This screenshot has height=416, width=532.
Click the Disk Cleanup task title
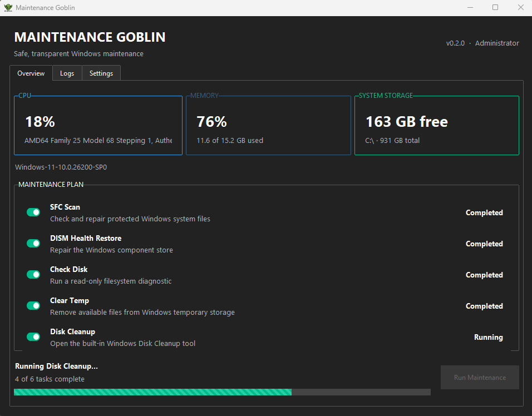[72, 332]
